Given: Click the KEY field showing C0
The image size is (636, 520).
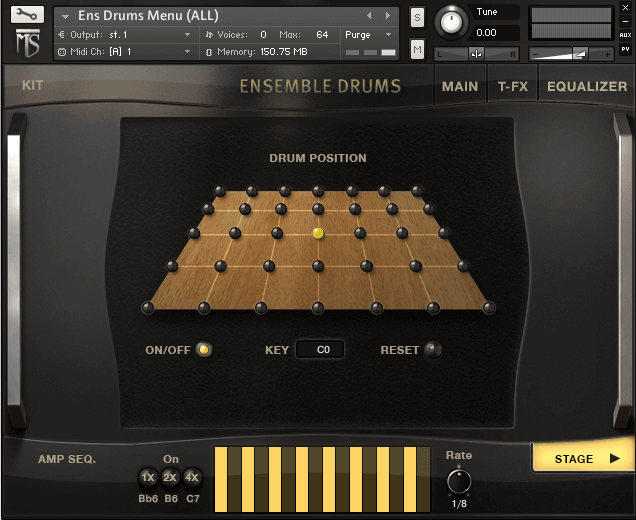Looking at the screenshot, I should click(x=320, y=349).
